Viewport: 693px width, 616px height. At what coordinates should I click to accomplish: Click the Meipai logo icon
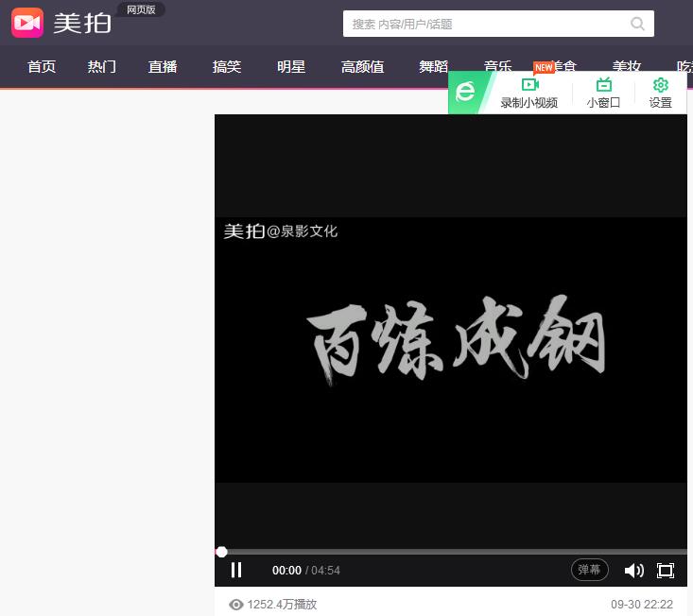coord(27,23)
